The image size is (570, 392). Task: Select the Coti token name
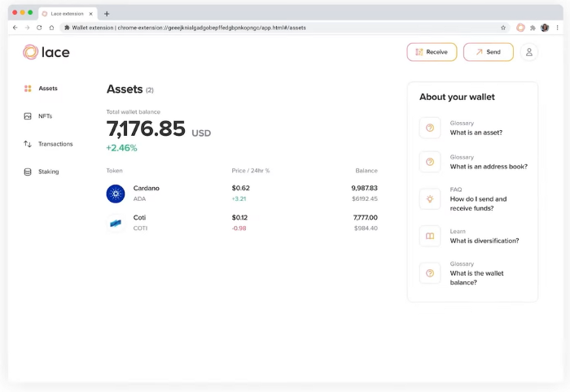pyautogui.click(x=139, y=217)
